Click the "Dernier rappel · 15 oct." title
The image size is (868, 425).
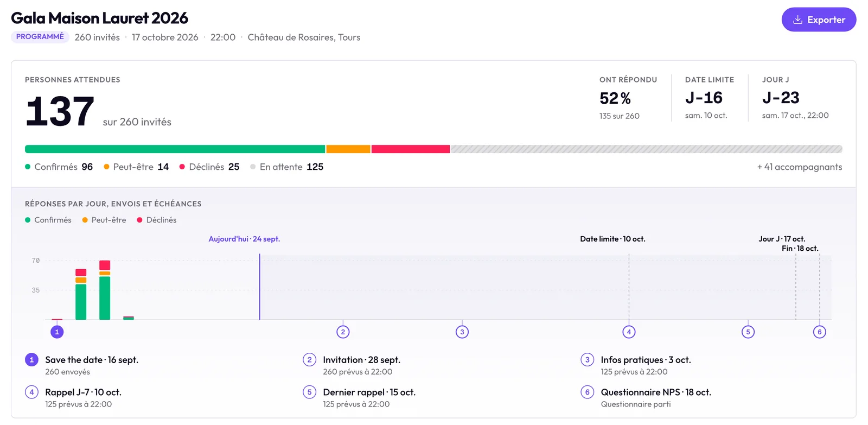pyautogui.click(x=369, y=392)
